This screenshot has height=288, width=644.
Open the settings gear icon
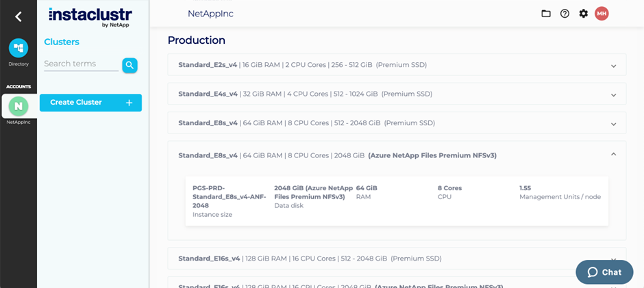tap(583, 14)
